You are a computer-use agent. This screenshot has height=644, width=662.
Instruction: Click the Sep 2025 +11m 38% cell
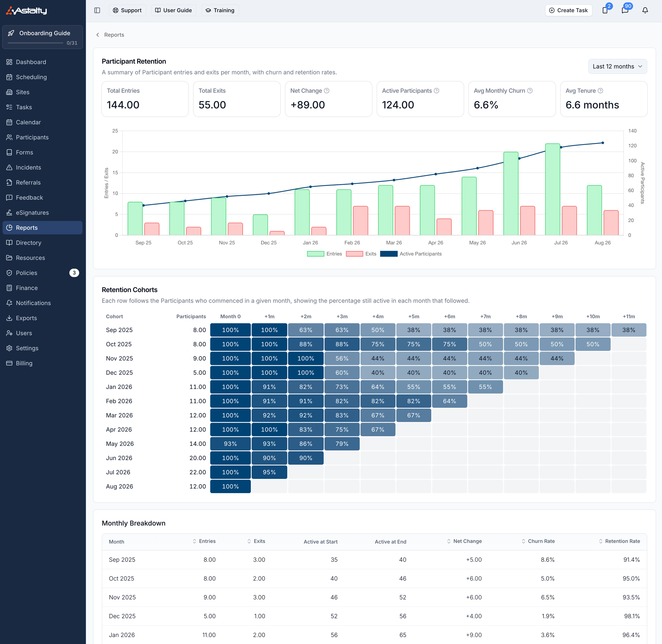629,330
